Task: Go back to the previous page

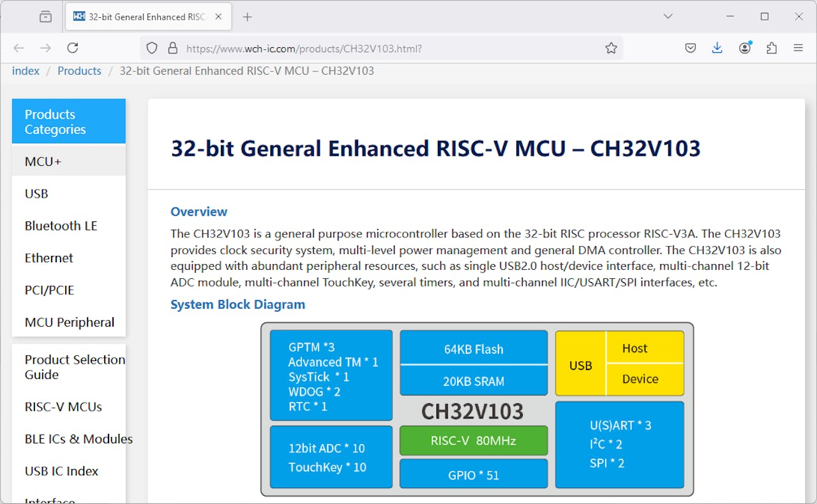Action: pos(19,48)
